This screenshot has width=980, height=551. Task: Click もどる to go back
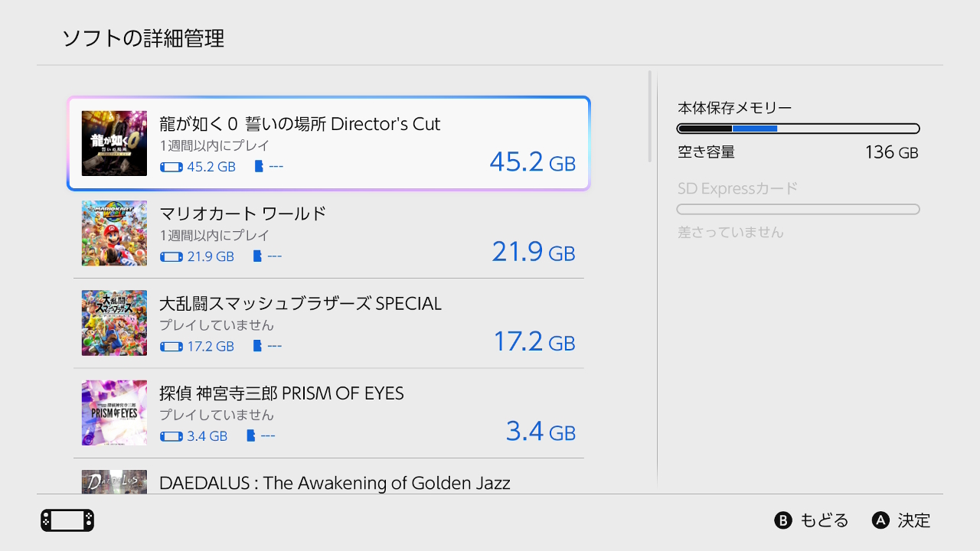coord(825,521)
